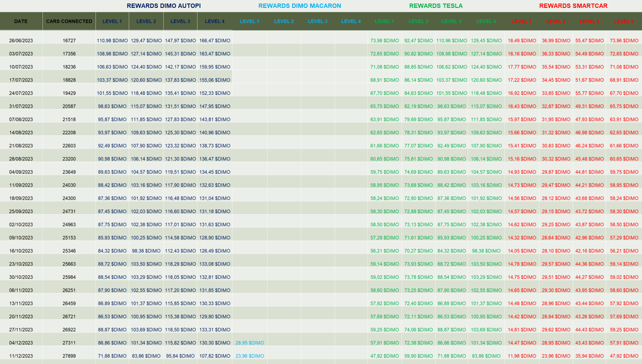Click the "DATE" column header
This screenshot has width=642, height=364.
[x=21, y=21]
